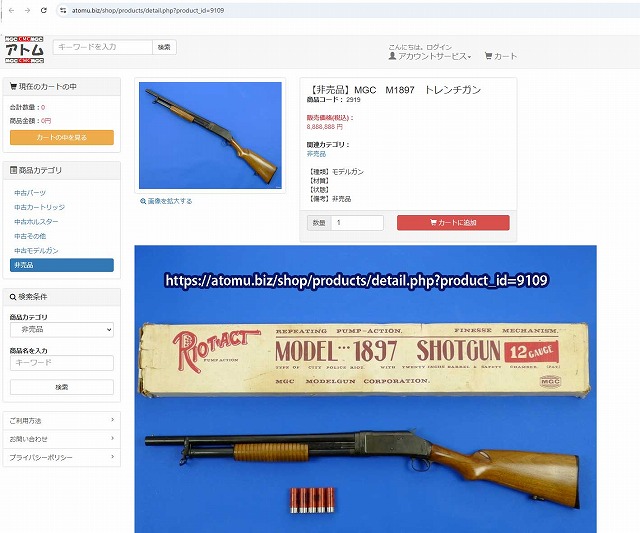Open the カート cart icon in header
Viewport: 640px width, 533px height.
[501, 56]
